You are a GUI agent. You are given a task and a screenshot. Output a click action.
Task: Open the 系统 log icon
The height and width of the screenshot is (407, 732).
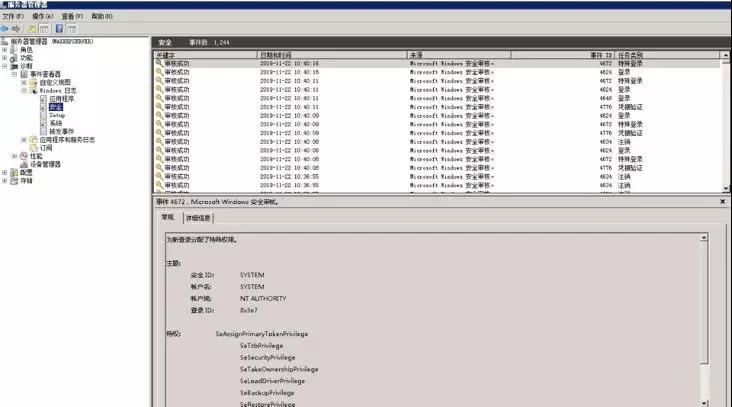(43, 123)
